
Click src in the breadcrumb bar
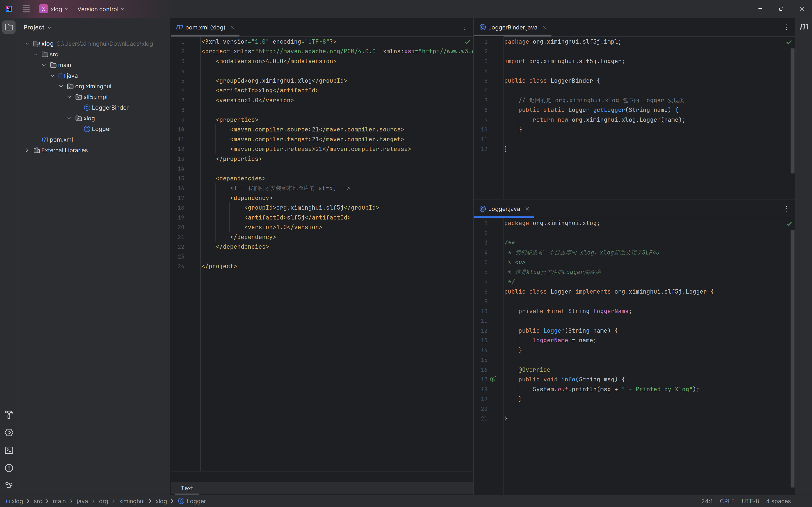coord(38,501)
